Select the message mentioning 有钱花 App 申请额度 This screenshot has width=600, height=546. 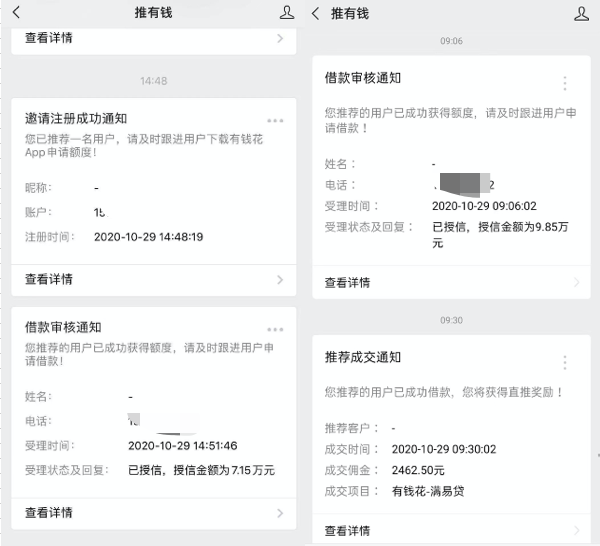tap(144, 146)
